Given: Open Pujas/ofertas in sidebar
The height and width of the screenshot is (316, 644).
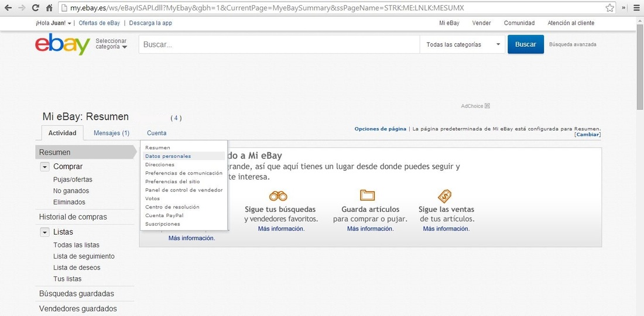Looking at the screenshot, I should click(73, 179).
